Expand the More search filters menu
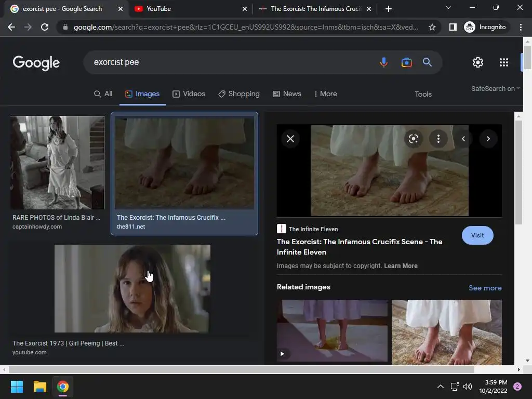Screen dimensions: 532x399 [x=325, y=94]
